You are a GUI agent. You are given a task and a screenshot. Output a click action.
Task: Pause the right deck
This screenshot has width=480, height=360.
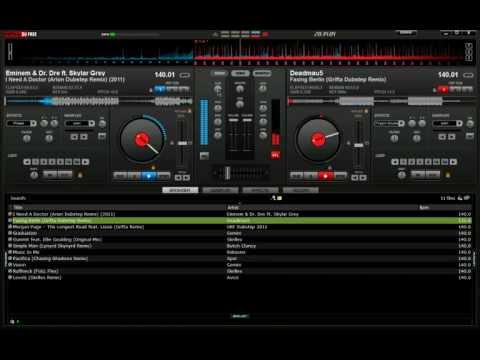coord(311,176)
